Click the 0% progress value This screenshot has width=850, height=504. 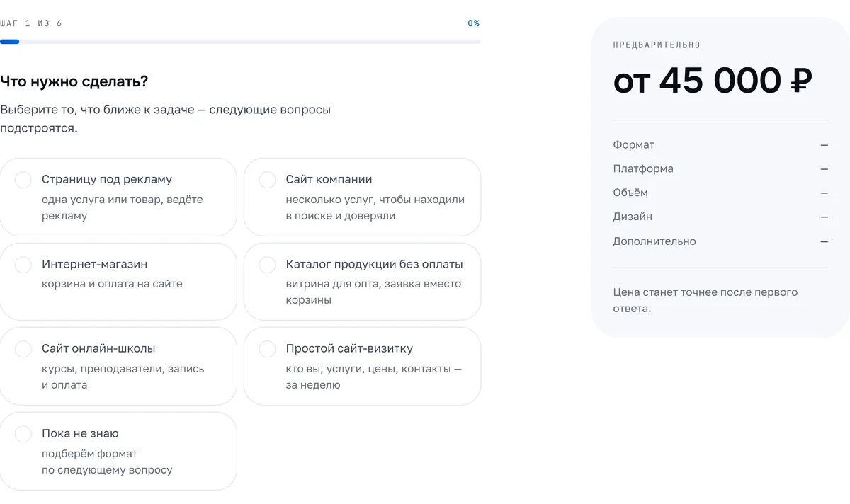tap(473, 23)
